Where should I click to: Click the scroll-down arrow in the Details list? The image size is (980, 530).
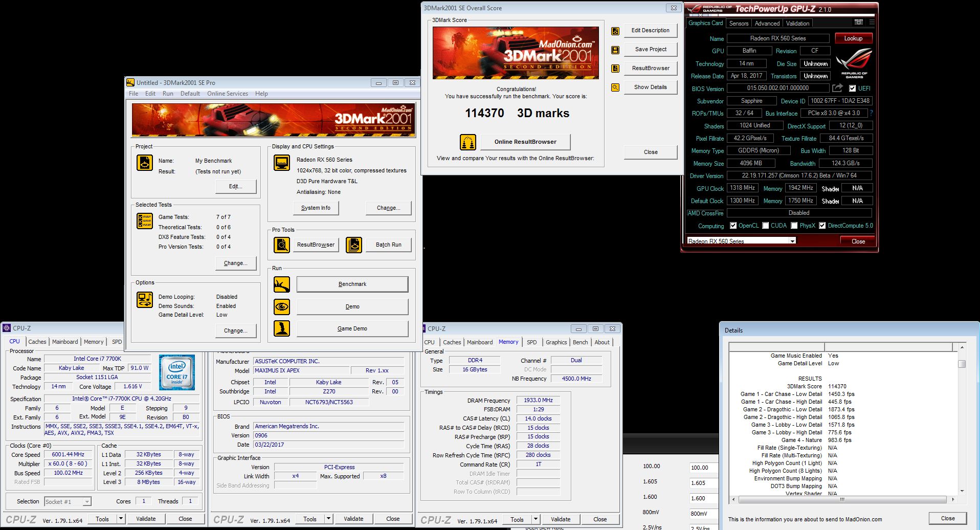(962, 492)
